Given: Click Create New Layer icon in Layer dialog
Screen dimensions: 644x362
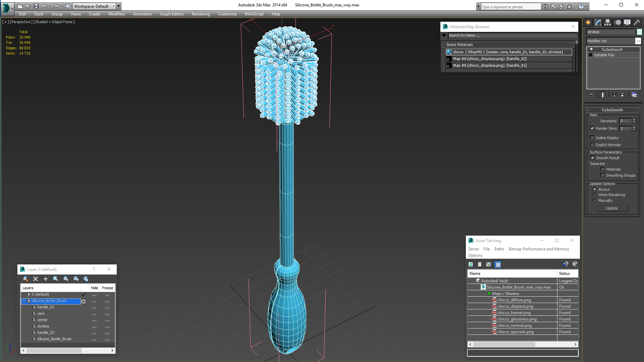Looking at the screenshot, I should click(25, 279).
